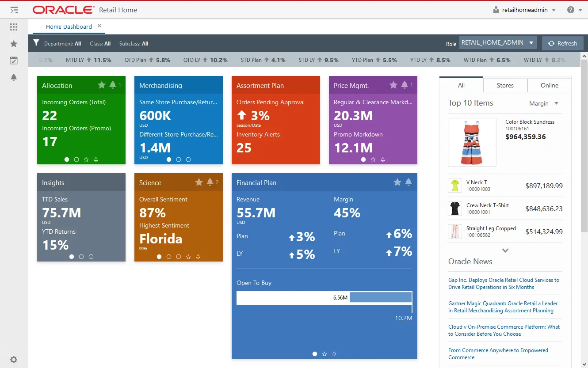Click the tasks checklist icon in the sidebar
Viewport: 588px width, 368px height.
point(13,61)
